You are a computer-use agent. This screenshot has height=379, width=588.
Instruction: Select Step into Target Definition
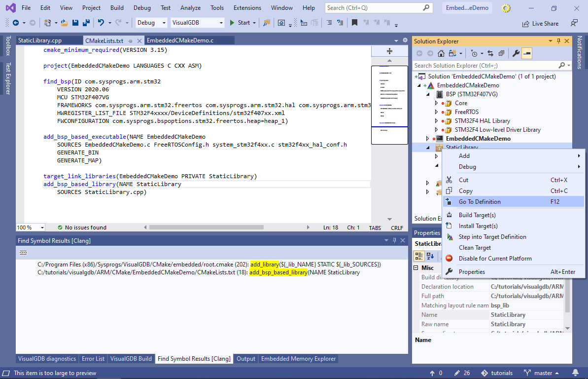(514, 237)
